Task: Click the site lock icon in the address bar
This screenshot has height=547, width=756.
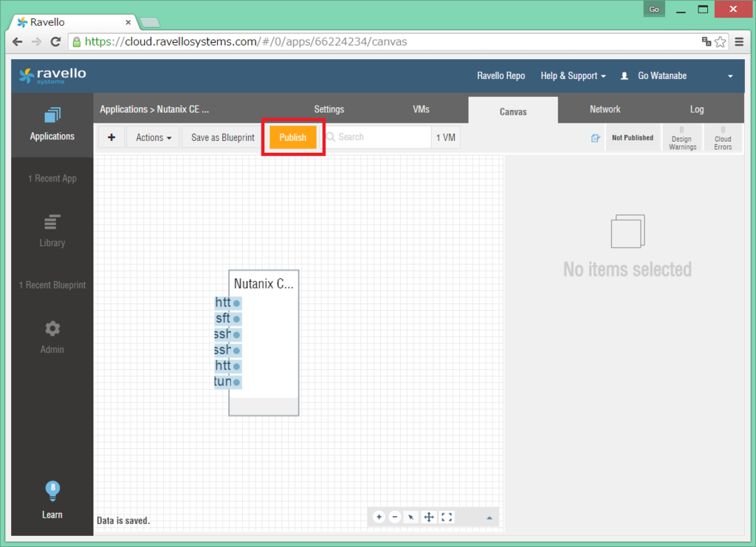Action: click(76, 42)
